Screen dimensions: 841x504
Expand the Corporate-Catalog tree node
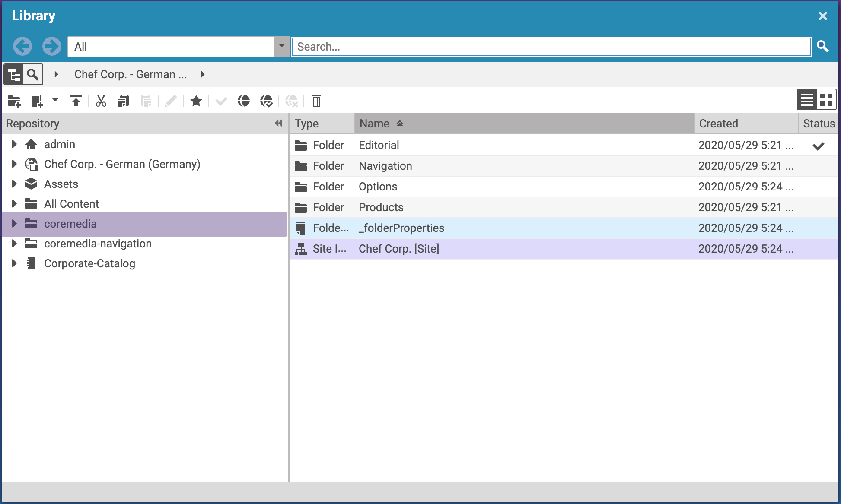pyautogui.click(x=14, y=263)
